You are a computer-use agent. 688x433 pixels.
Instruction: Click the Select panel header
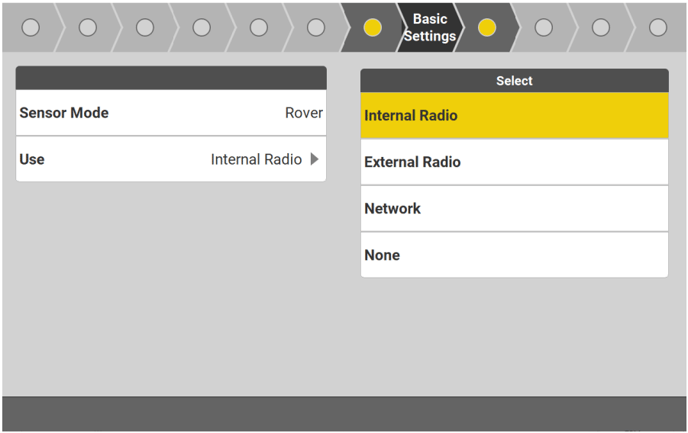pyautogui.click(x=514, y=81)
